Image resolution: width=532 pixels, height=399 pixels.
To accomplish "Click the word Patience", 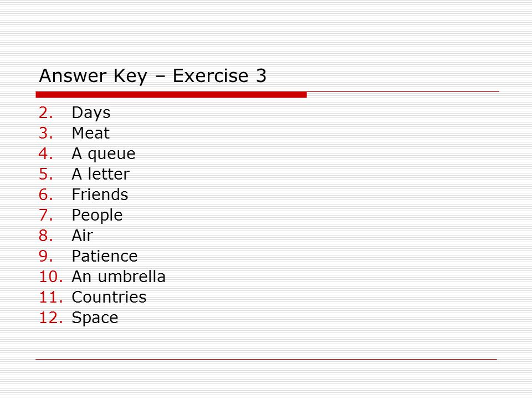I will pos(105,256).
